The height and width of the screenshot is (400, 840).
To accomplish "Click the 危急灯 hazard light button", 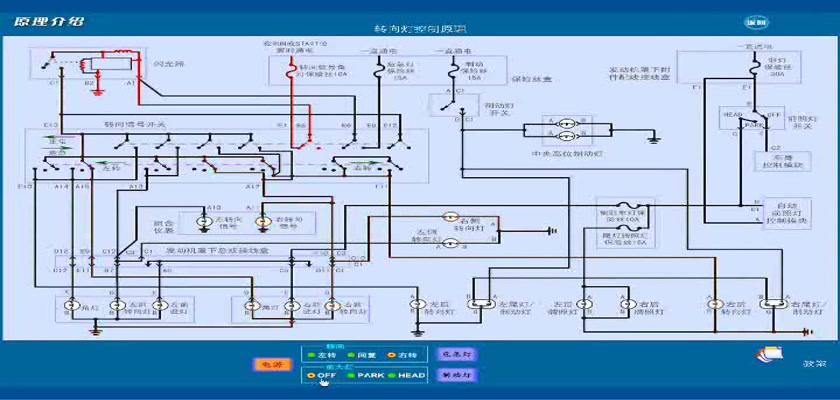I will (x=455, y=354).
